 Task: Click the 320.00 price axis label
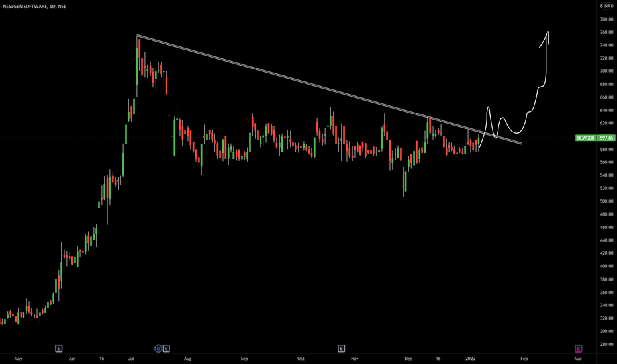[x=607, y=318]
